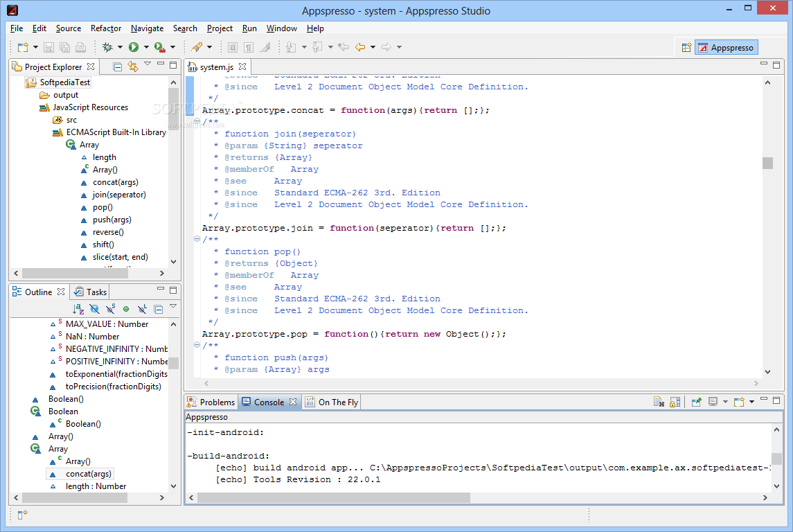The width and height of the screenshot is (793, 532).
Task: Open the File menu
Action: click(17, 28)
